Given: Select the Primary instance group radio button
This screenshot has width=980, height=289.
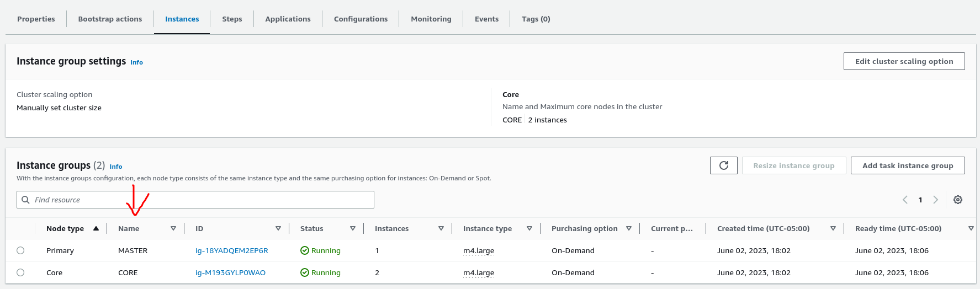Looking at the screenshot, I should pos(20,250).
